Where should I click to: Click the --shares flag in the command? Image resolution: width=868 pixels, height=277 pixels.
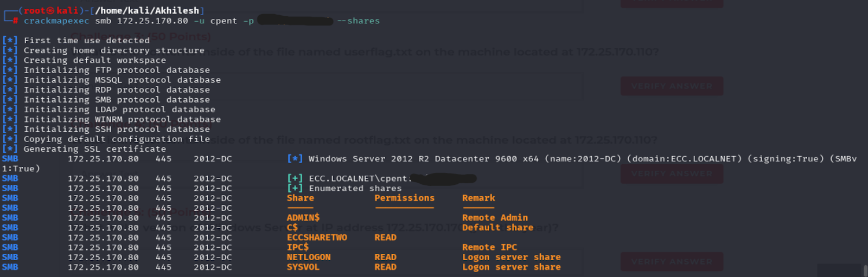(358, 21)
